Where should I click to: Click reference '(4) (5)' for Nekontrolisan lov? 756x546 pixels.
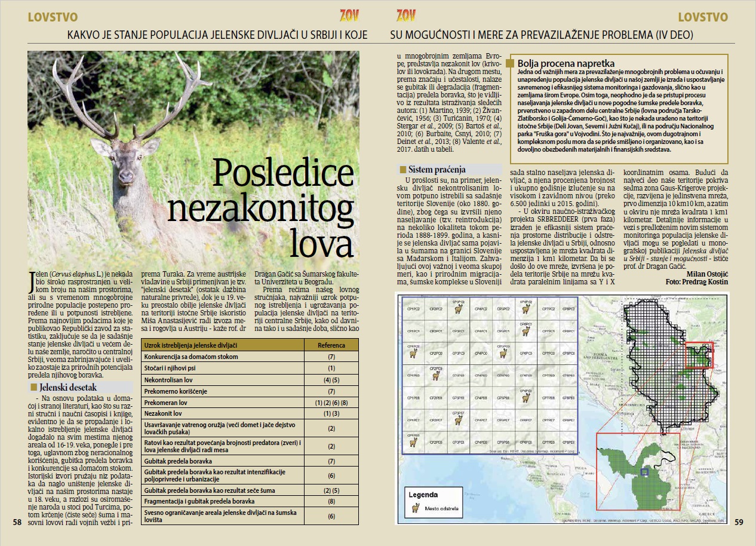click(x=331, y=379)
